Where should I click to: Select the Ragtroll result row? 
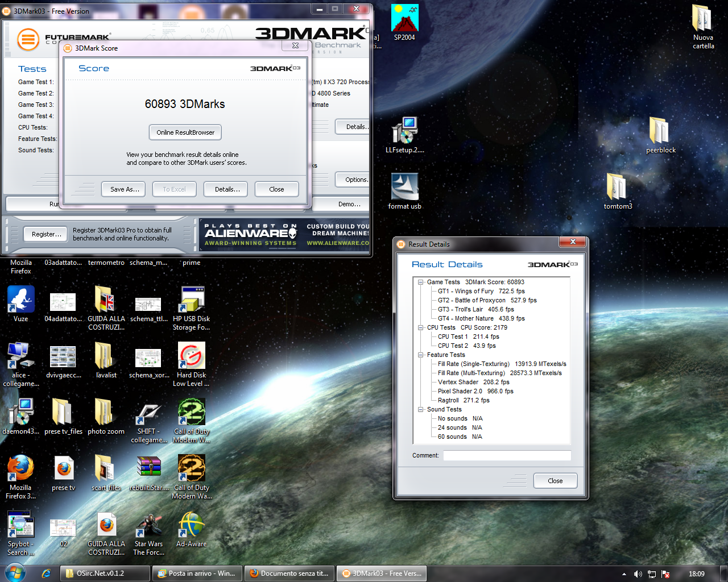tap(464, 400)
